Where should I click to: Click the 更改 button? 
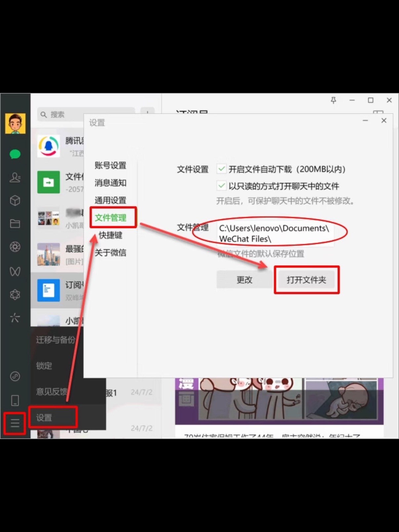point(244,280)
